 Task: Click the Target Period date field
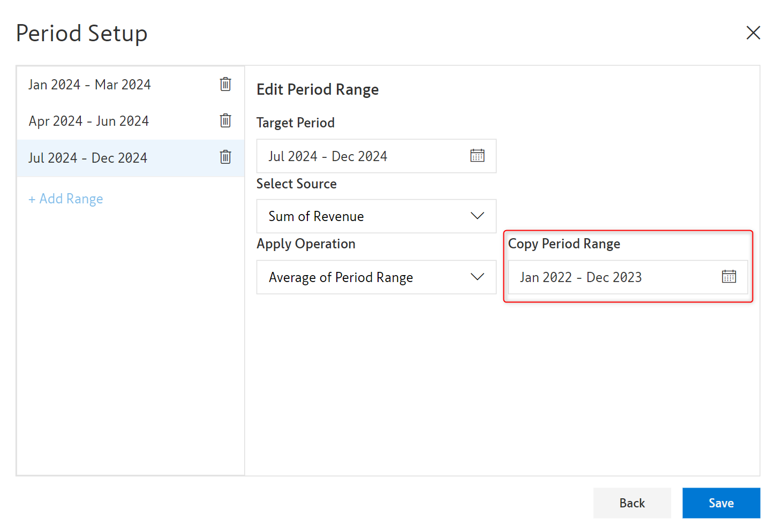(x=376, y=156)
